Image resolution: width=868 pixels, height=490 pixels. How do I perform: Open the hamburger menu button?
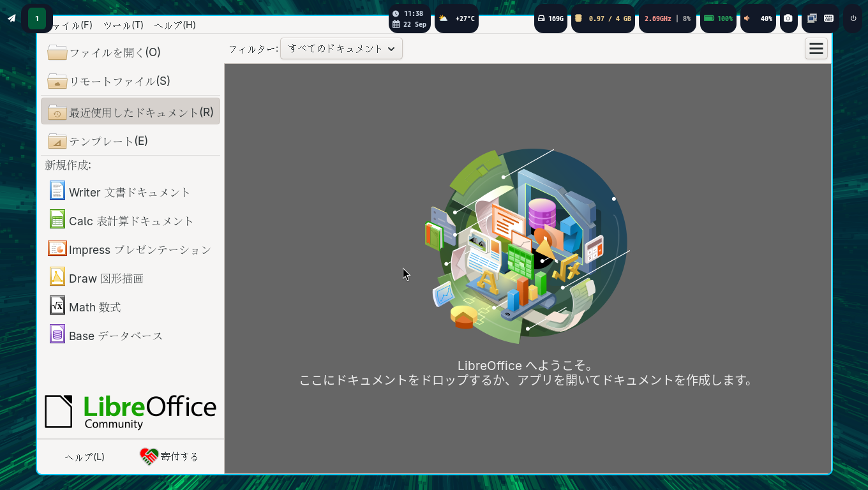(816, 48)
